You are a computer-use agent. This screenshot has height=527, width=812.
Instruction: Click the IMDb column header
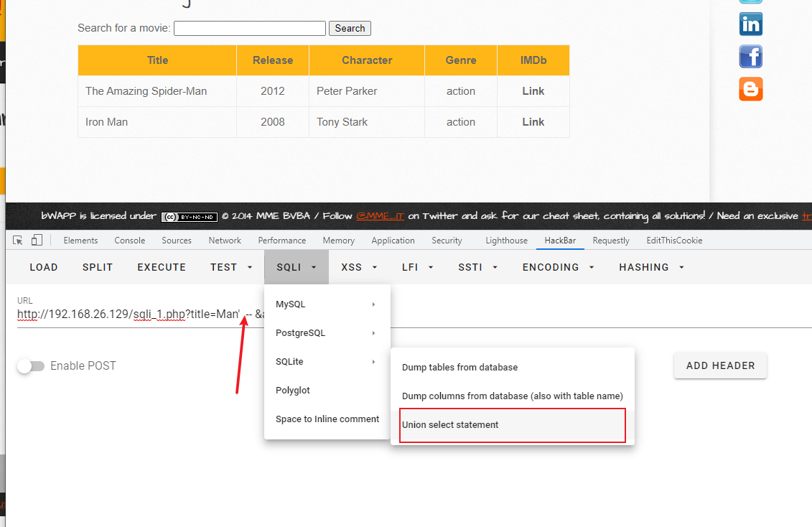pos(533,60)
